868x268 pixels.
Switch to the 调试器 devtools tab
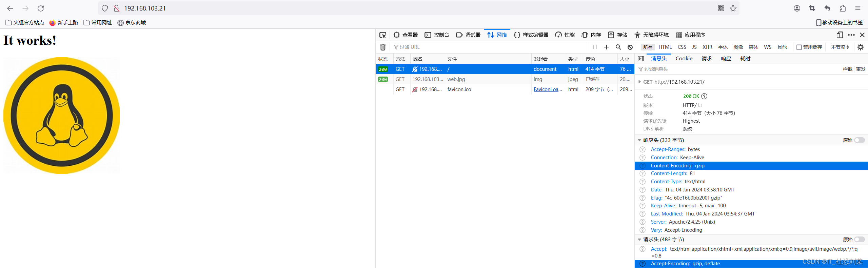click(x=468, y=35)
